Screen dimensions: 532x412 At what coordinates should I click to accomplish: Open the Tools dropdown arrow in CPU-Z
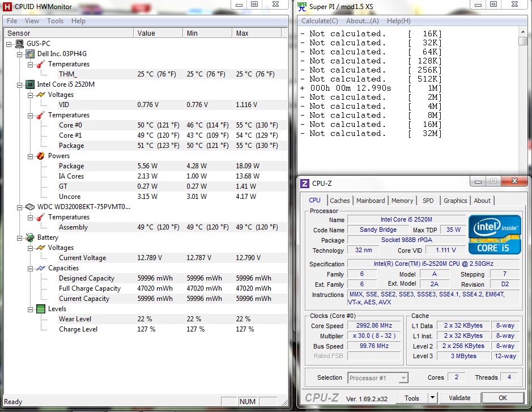[432, 398]
